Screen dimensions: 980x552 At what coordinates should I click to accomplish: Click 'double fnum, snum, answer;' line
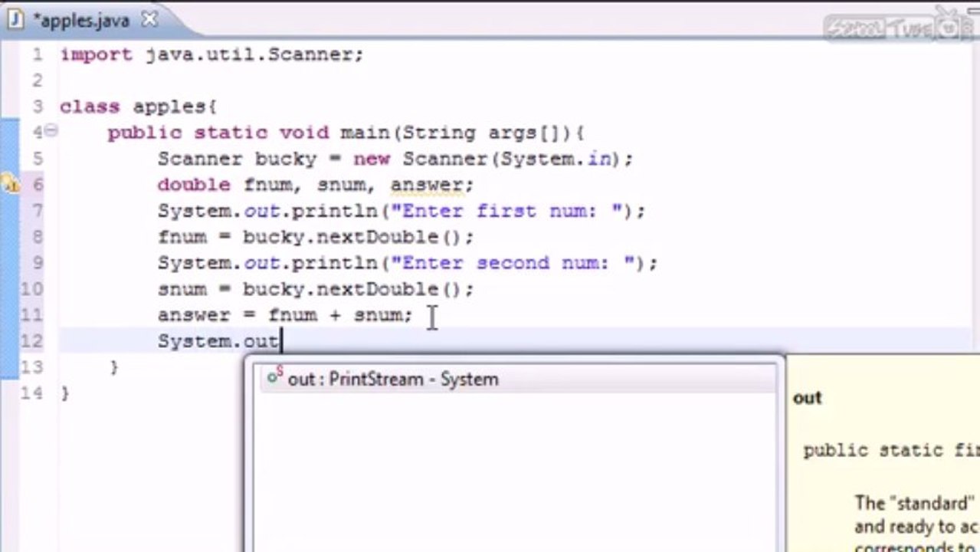coord(316,185)
